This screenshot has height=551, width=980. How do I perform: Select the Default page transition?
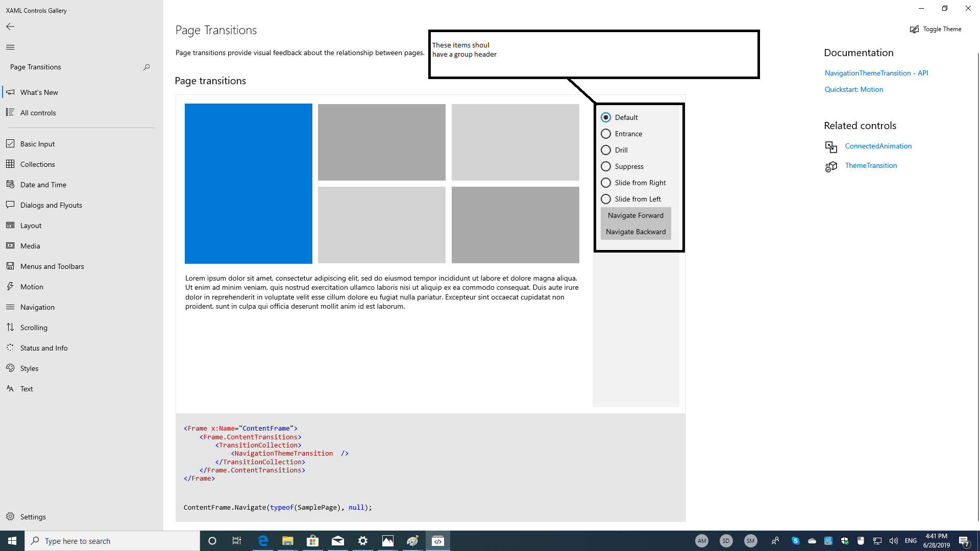[x=606, y=117]
